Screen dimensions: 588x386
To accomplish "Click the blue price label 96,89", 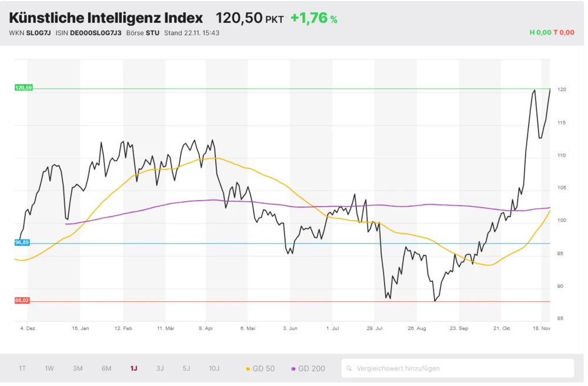I will pos(21,242).
